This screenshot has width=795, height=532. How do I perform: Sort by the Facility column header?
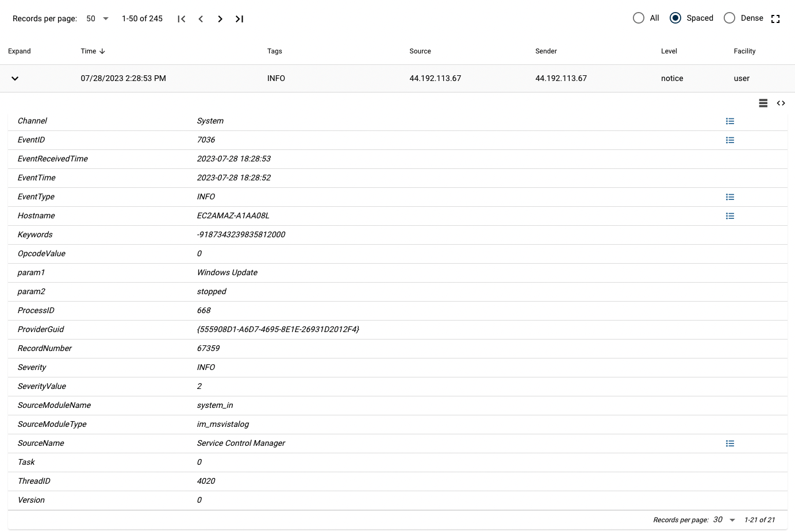(744, 51)
